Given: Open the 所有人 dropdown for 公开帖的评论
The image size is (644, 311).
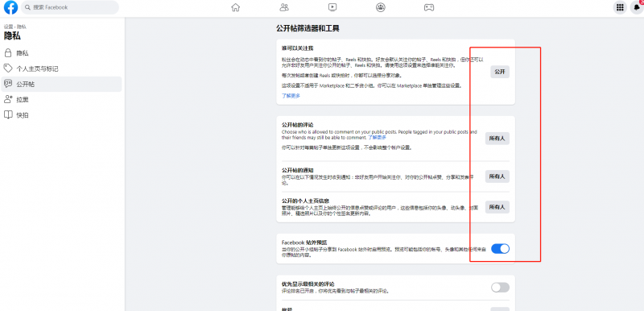Looking at the screenshot, I should (x=497, y=139).
